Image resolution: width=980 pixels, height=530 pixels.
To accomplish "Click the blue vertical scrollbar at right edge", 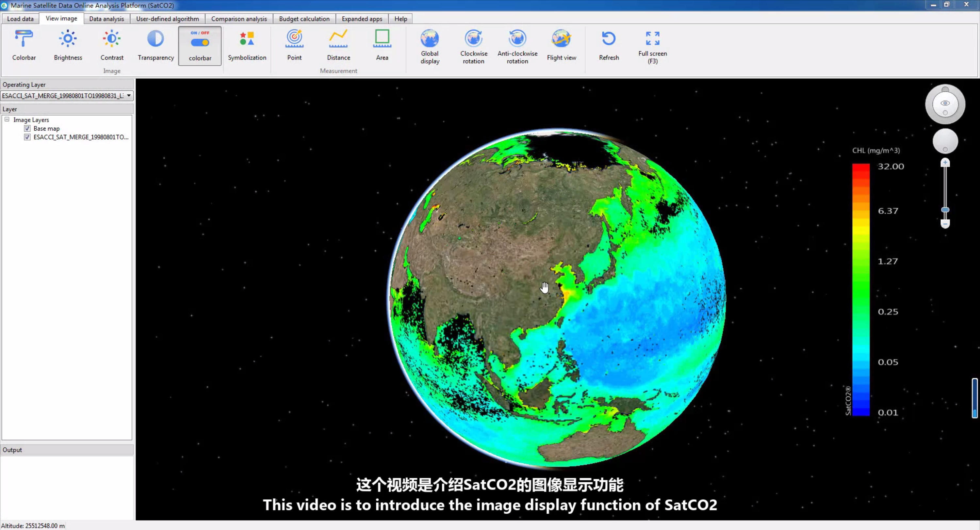I will coord(975,398).
